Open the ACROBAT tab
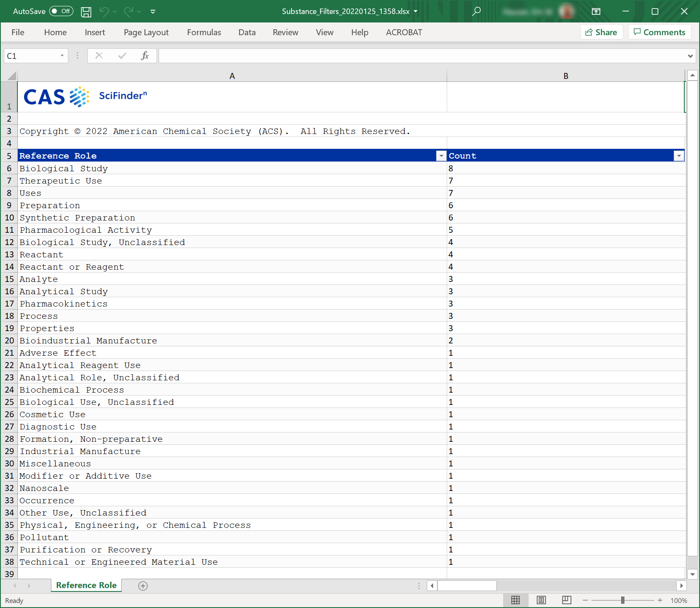Viewport: 700px width, 608px height. coord(404,32)
